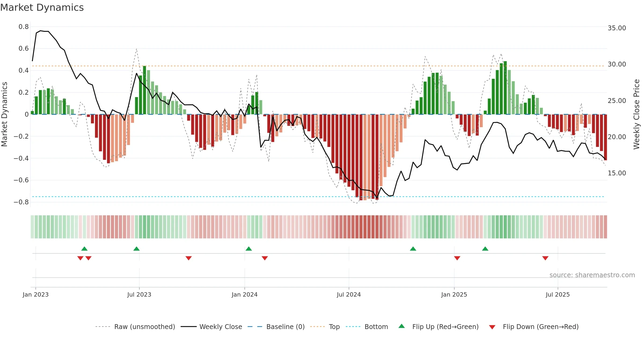644x362 pixels.
Task: Click the Weekly Close Price axis title
Action: pos(637,114)
